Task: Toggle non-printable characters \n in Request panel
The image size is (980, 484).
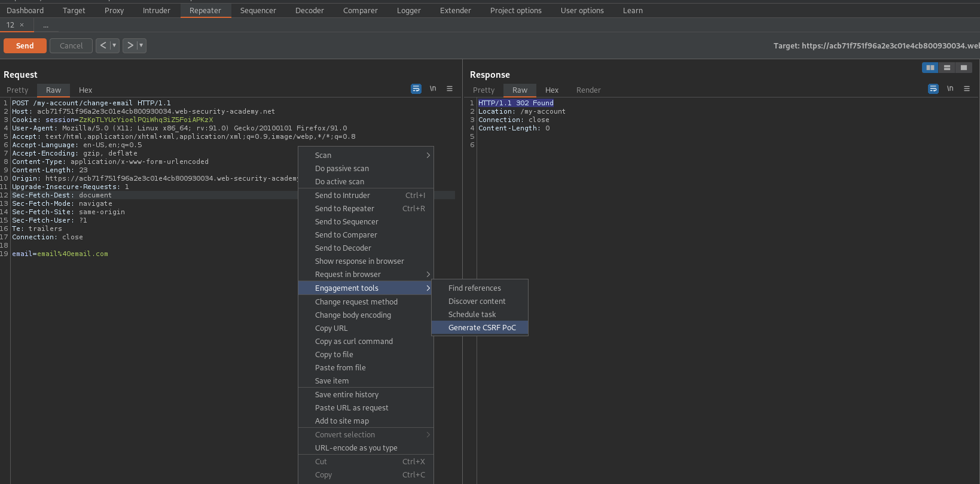Action: point(433,89)
